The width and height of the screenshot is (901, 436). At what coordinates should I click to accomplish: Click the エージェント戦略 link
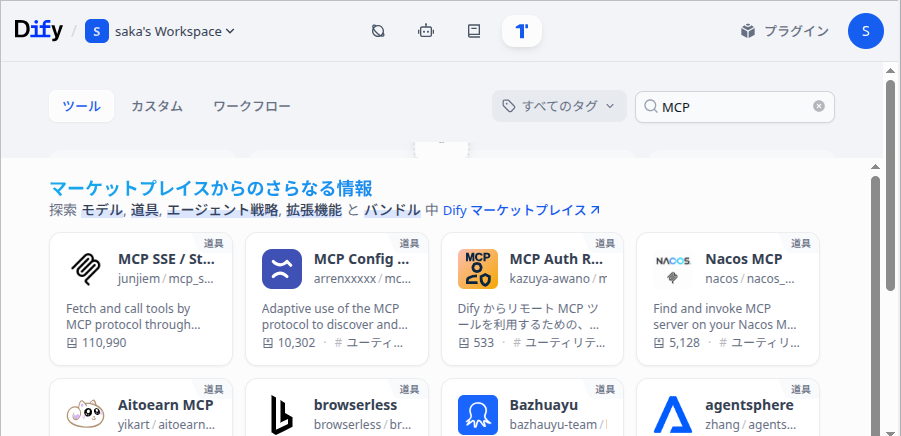[222, 210]
